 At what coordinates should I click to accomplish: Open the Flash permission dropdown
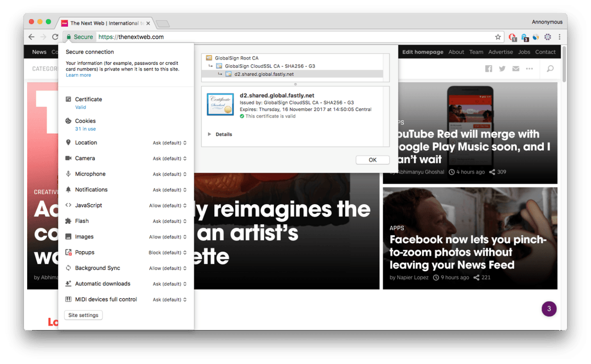click(x=169, y=221)
